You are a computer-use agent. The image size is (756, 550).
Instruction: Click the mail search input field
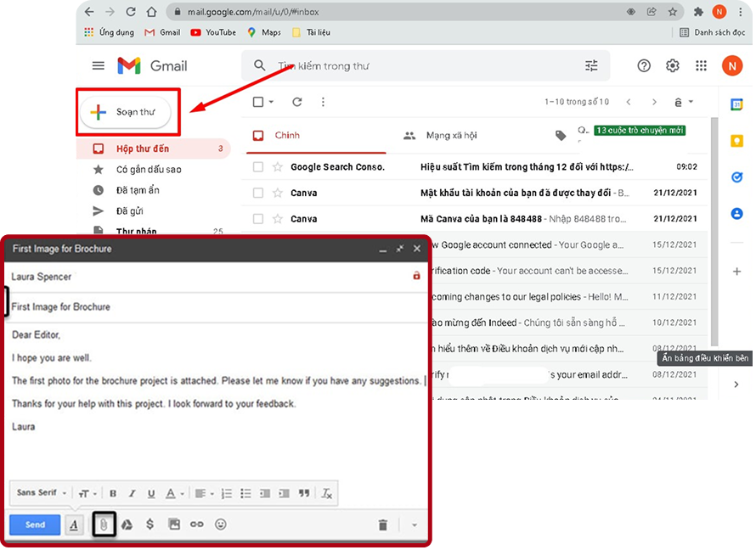(425, 66)
